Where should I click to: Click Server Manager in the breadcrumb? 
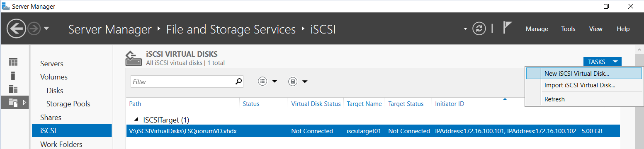(110, 29)
